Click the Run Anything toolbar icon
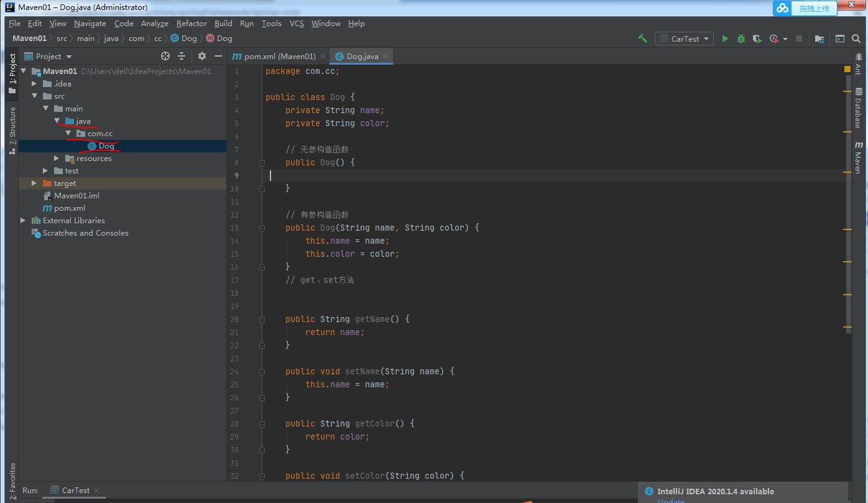868x503 pixels. (x=839, y=39)
